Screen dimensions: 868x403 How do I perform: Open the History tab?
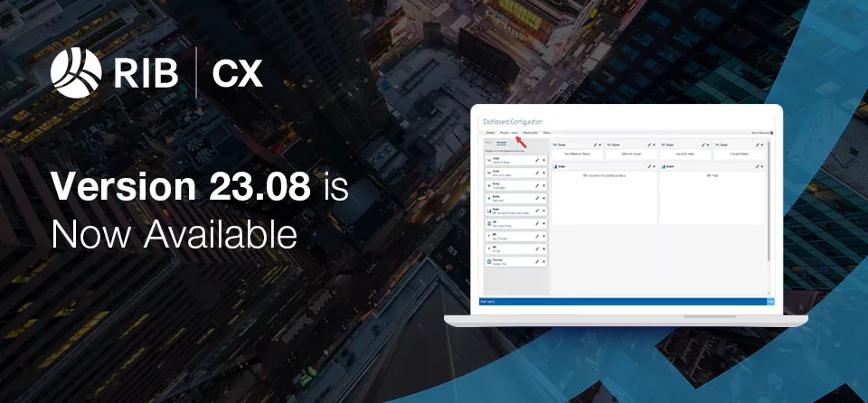[x=546, y=133]
